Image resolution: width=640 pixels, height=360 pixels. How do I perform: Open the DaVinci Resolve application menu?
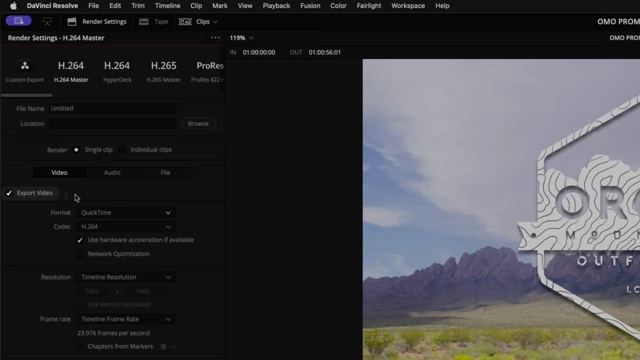point(52,6)
